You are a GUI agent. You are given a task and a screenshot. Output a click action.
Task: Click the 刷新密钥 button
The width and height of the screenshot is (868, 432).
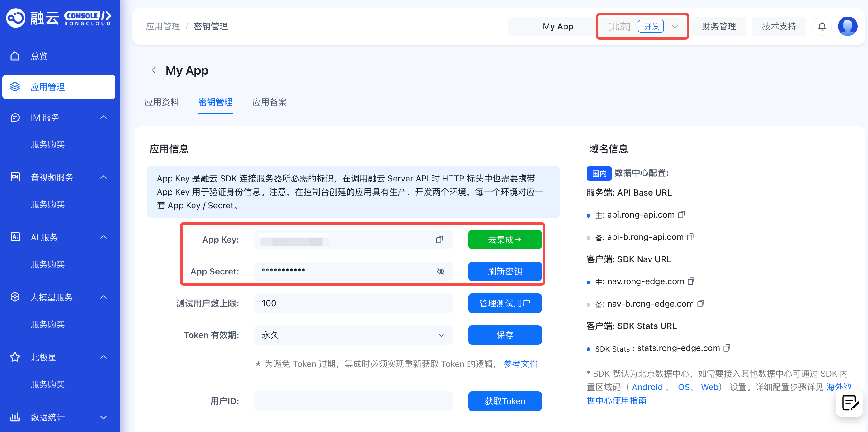(x=505, y=271)
